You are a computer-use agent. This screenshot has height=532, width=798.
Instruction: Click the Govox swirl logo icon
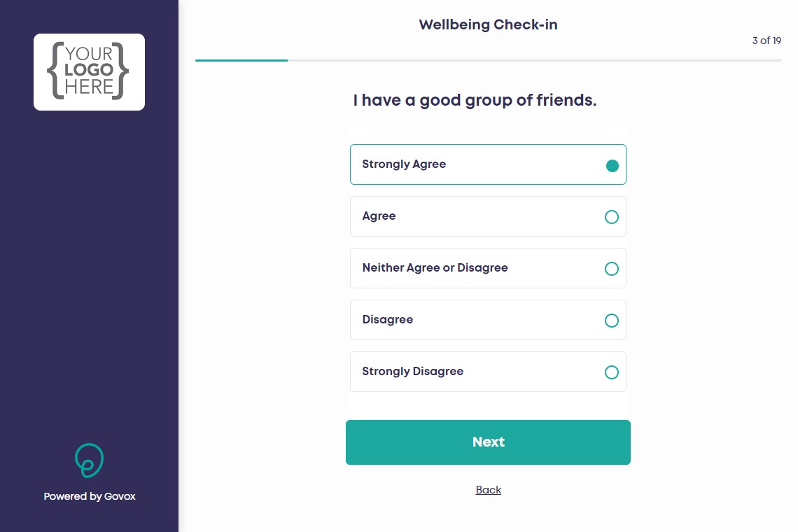[x=89, y=460]
